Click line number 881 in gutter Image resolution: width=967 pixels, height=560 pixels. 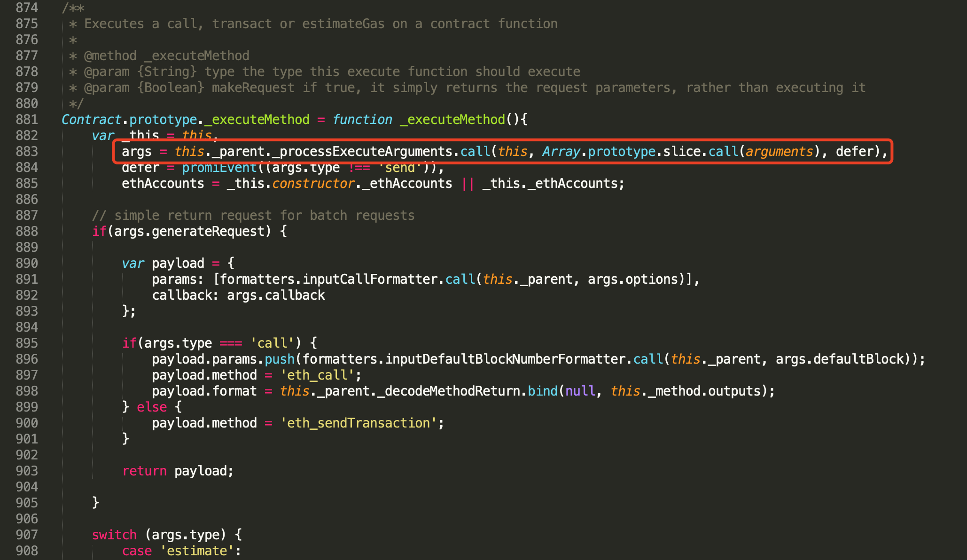pyautogui.click(x=27, y=119)
